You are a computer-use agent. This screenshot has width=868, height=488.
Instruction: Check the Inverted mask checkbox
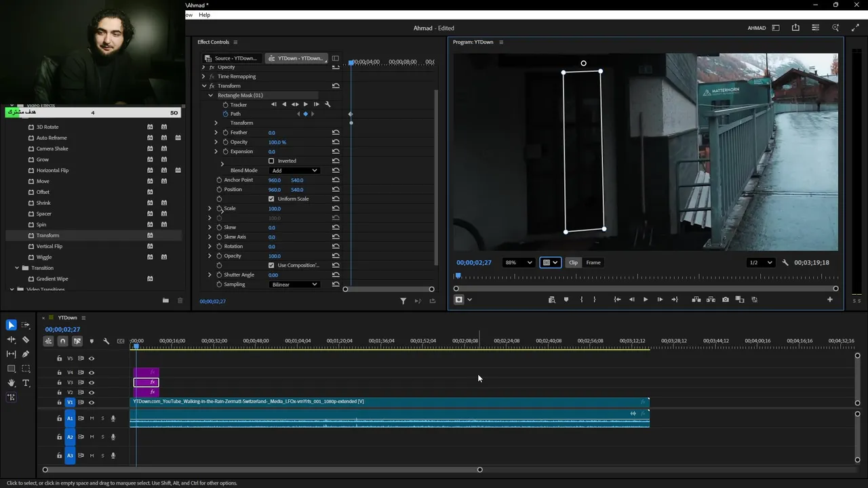tap(271, 161)
